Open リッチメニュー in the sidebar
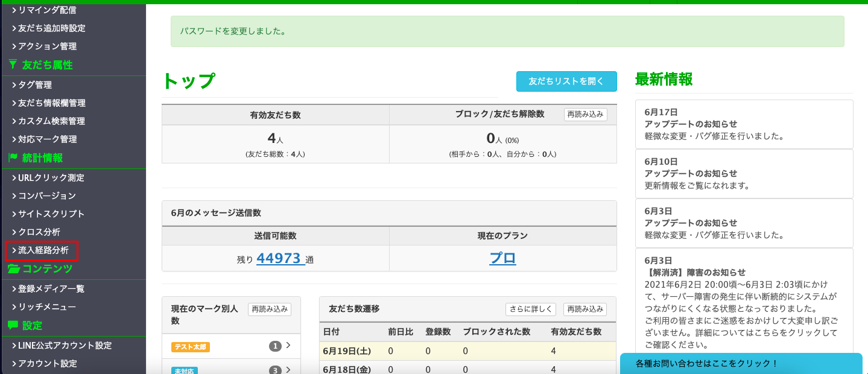Viewport: 868px width, 374px height. (x=46, y=307)
